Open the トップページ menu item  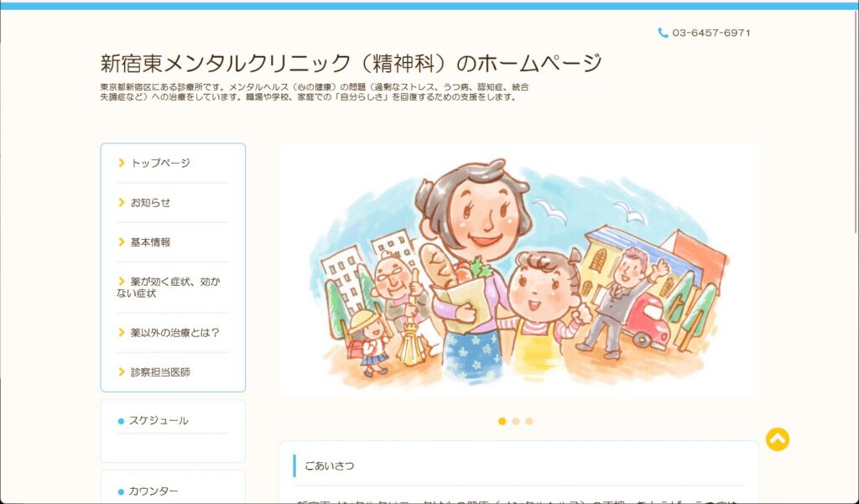coord(173,164)
